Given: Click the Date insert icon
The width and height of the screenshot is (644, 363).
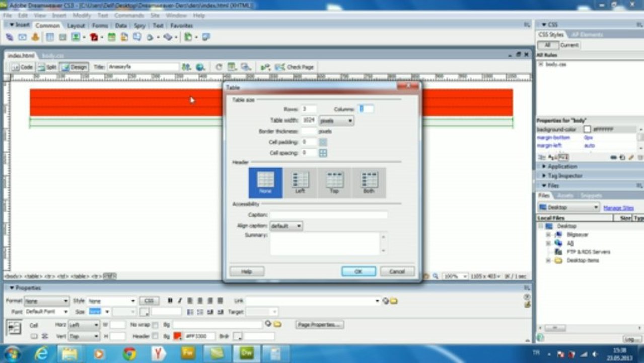Looking at the screenshot, I should 112,37.
